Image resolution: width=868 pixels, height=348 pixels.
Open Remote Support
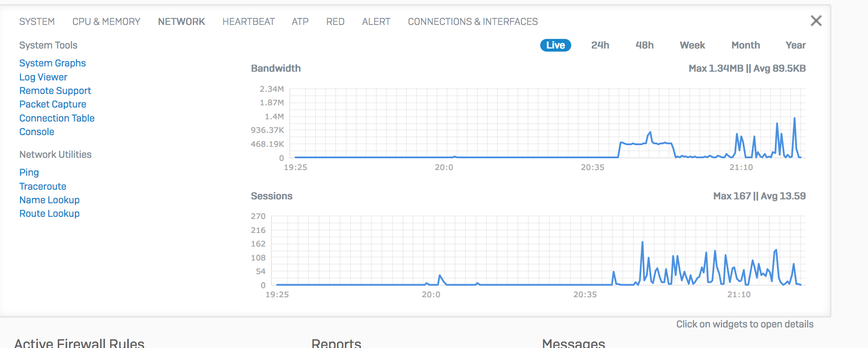55,90
